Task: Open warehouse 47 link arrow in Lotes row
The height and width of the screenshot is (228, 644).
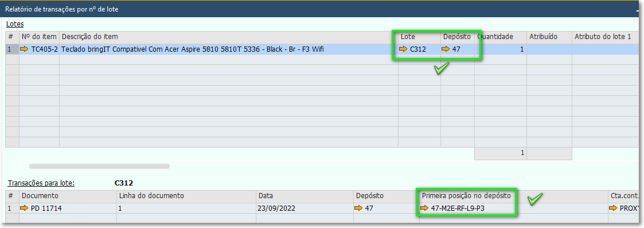Action: click(446, 49)
